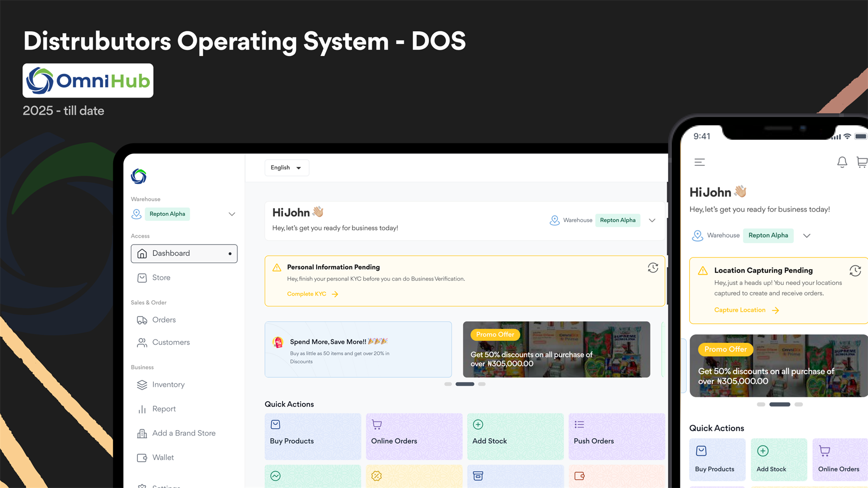Click the Customers people icon
Viewport: 868px width, 488px height.
[142, 342]
